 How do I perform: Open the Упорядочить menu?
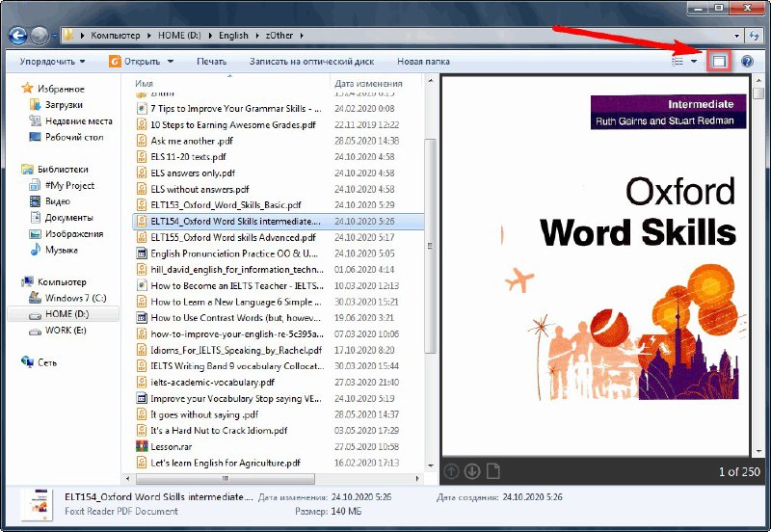52,62
